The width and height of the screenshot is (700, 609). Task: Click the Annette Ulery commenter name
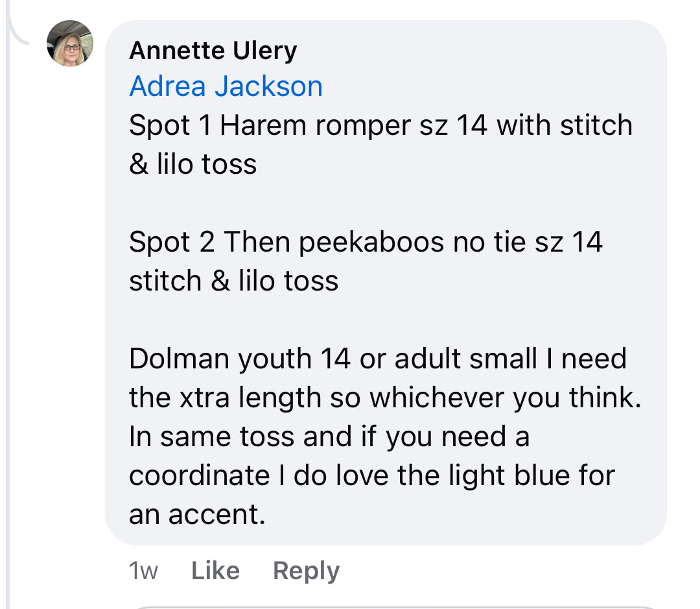(x=213, y=51)
